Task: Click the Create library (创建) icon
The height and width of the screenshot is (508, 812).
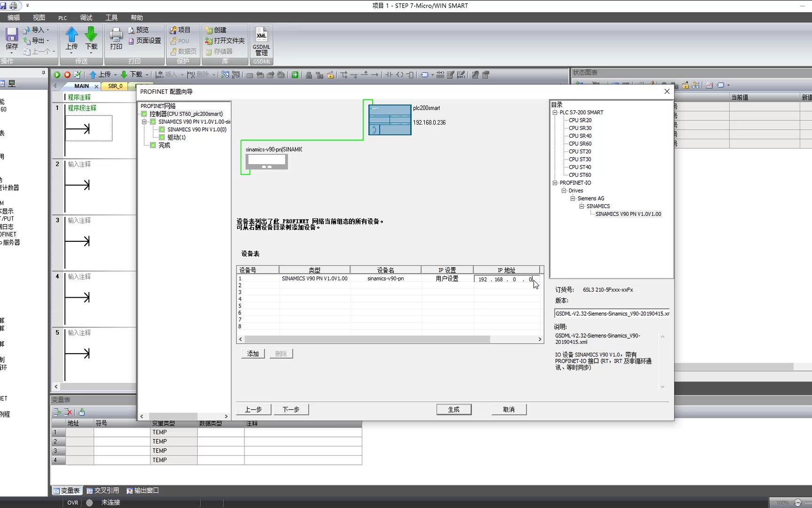Action: (x=216, y=30)
